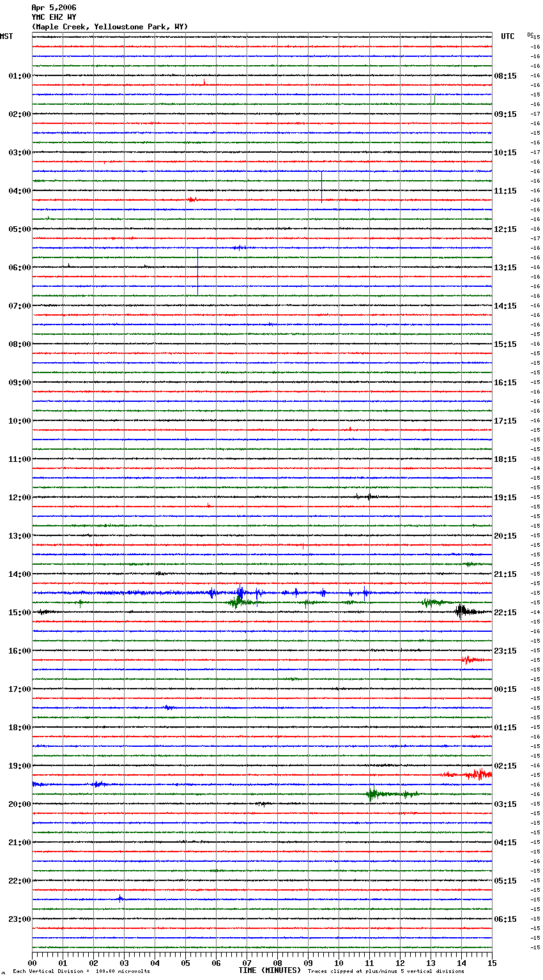
Task: Select the '08:00' MST time label
Action: [20, 344]
